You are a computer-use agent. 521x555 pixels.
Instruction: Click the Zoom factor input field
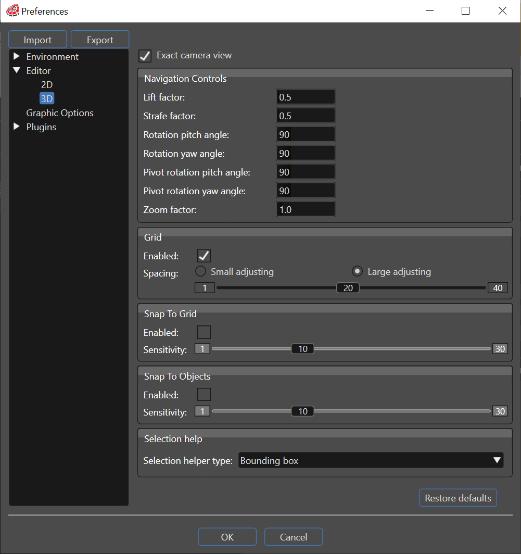(x=305, y=210)
